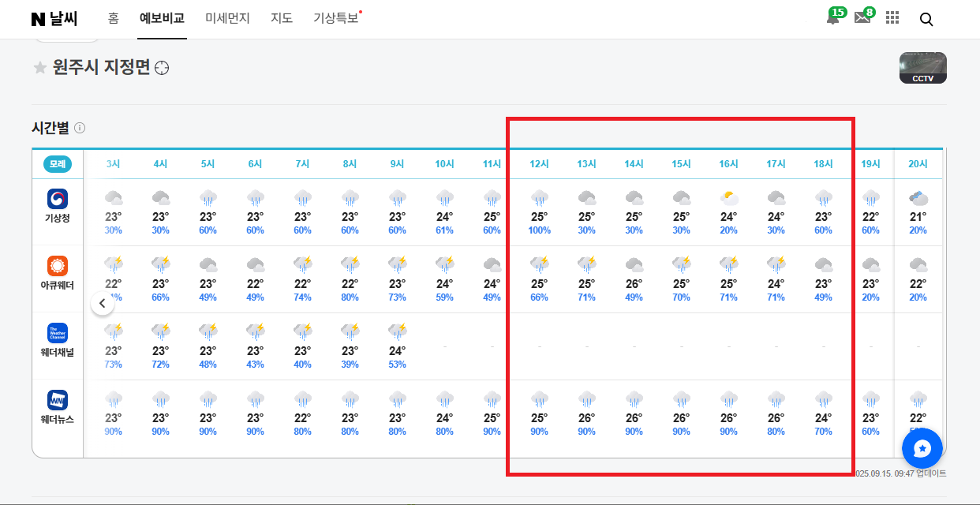Screen dimensions: 980x505
Task: Click the 20시 column header
Action: 918,164
